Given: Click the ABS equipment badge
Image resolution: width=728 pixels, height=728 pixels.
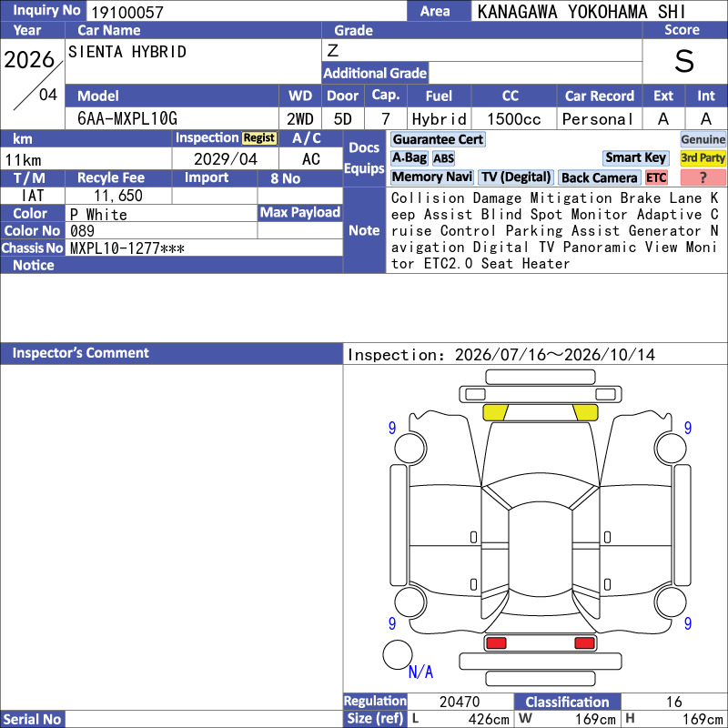Looking at the screenshot, I should (x=443, y=158).
